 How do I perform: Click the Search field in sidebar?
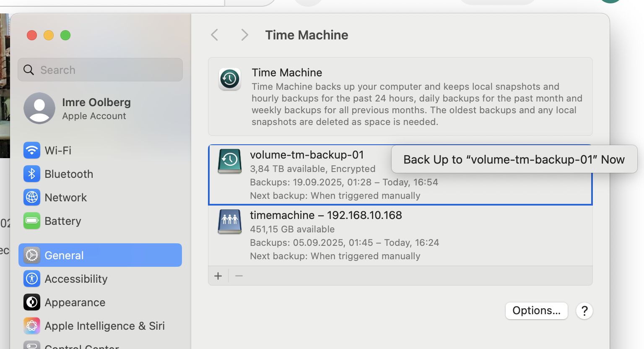click(101, 70)
